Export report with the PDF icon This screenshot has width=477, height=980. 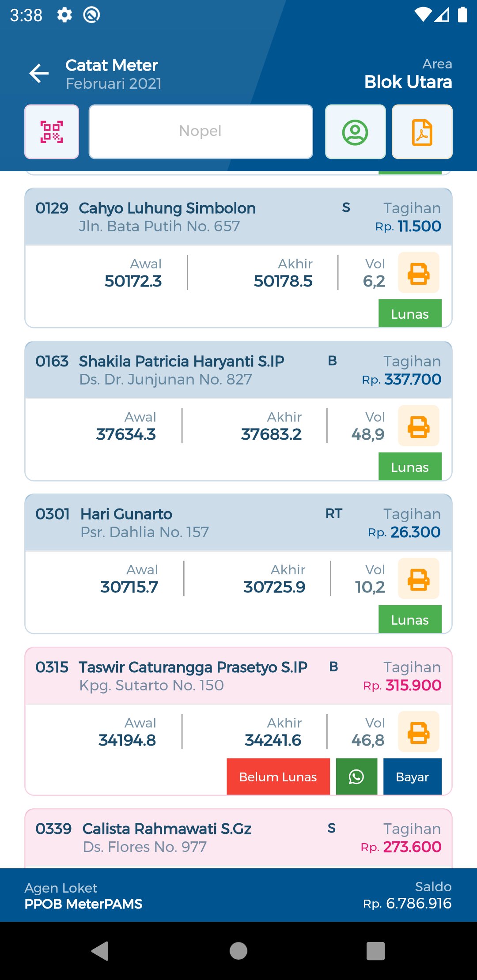pyautogui.click(x=422, y=132)
